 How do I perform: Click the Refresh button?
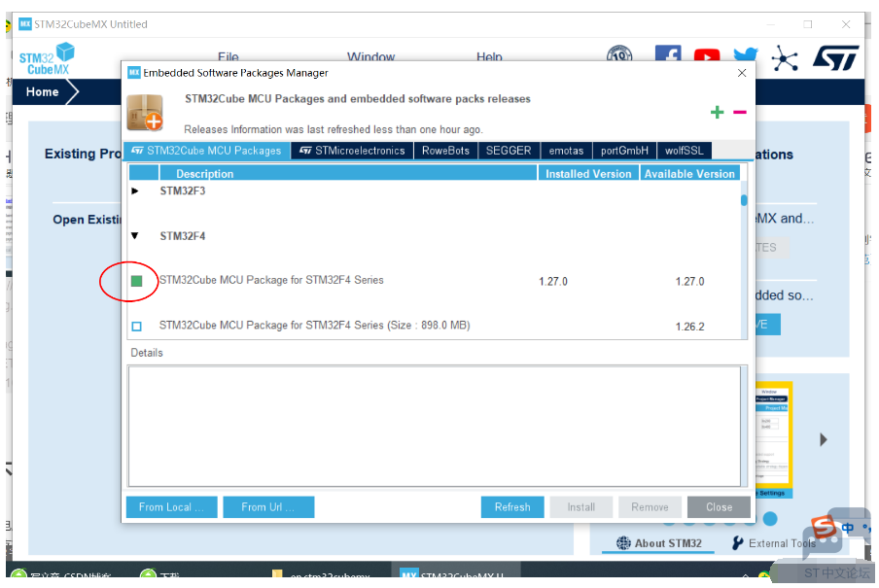pyautogui.click(x=512, y=506)
